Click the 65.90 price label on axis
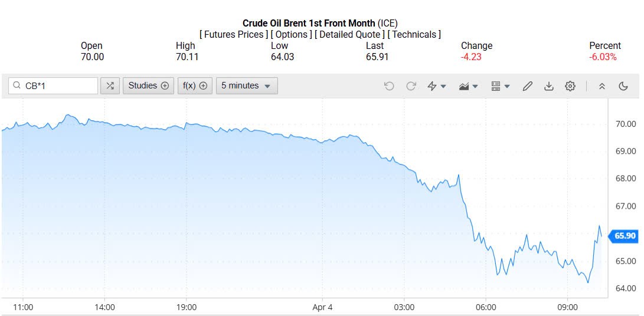 [x=625, y=236]
